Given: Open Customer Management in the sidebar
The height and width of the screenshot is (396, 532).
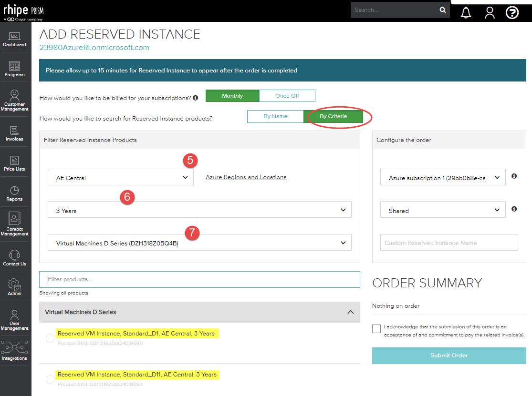Looking at the screenshot, I should 14,99.
